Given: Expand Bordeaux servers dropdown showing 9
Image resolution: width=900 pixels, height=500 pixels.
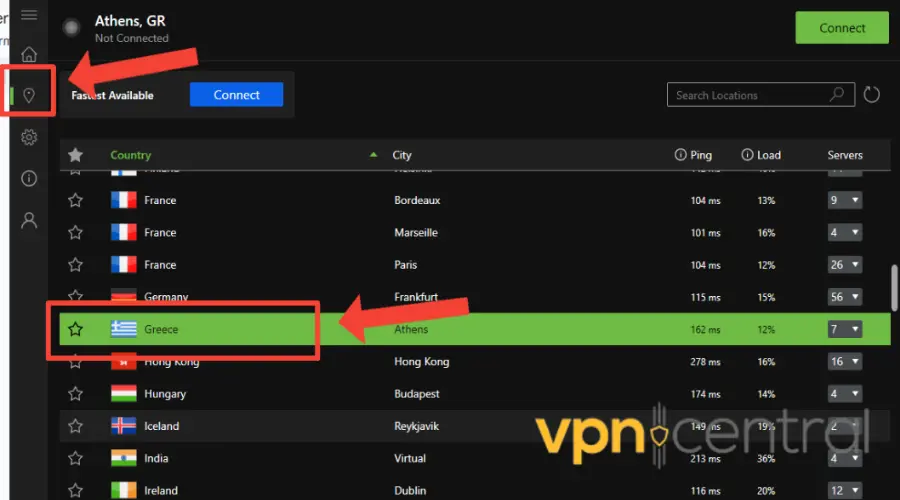Looking at the screenshot, I should 844,200.
